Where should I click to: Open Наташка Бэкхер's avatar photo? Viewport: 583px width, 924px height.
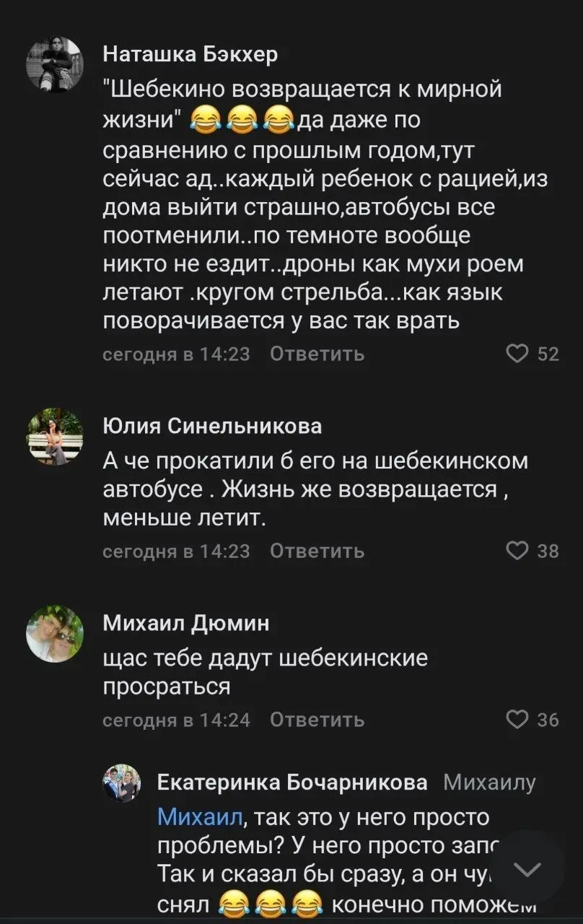[x=55, y=64]
